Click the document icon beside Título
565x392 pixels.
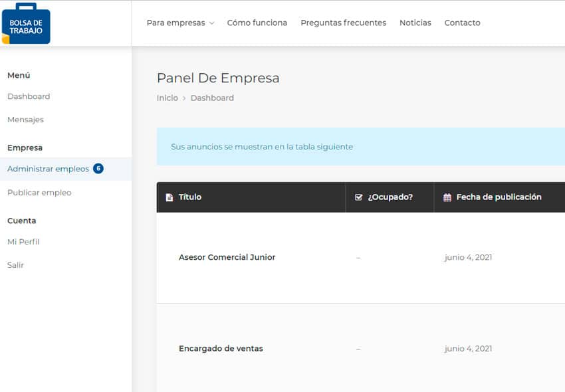(169, 197)
